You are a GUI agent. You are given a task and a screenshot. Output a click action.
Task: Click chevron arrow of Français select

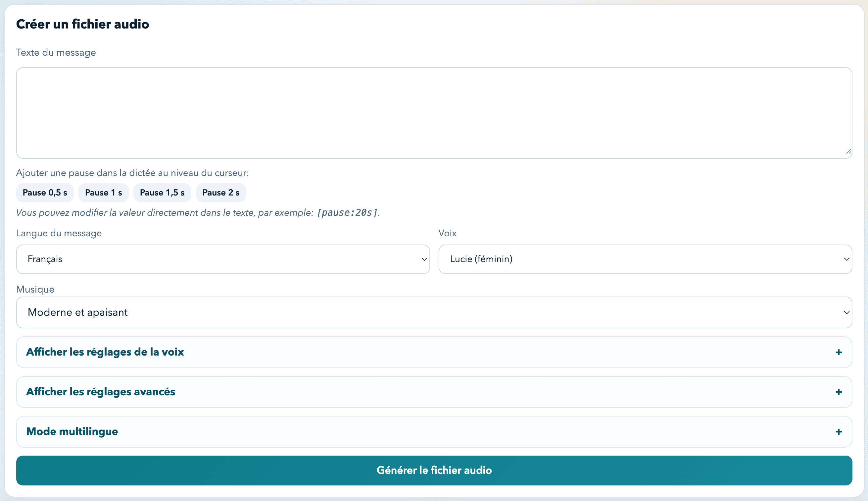pos(424,259)
